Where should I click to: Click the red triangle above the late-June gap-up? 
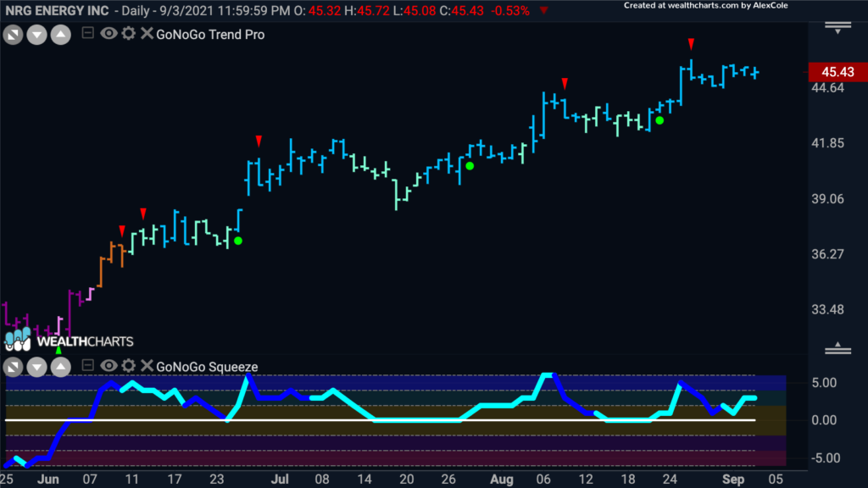[259, 141]
